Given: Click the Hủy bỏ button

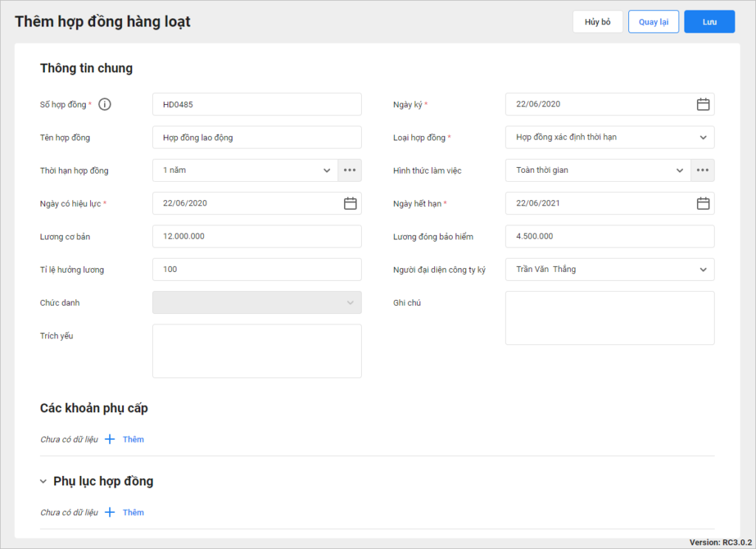Looking at the screenshot, I should (597, 22).
